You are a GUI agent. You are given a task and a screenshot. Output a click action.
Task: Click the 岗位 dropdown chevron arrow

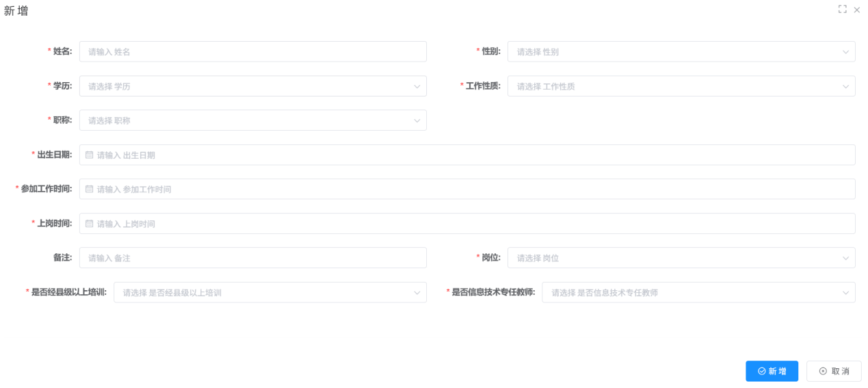(x=845, y=258)
